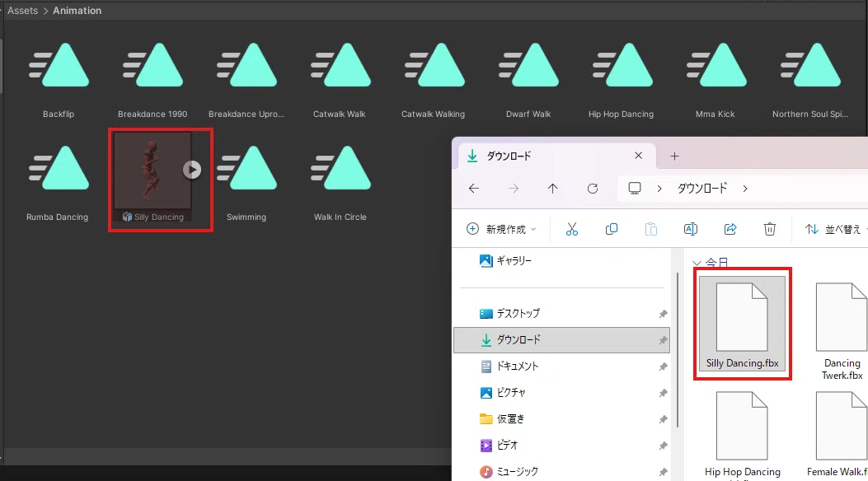This screenshot has height=481, width=868.
Task: Play the Silly Dancing preview
Action: 192,170
